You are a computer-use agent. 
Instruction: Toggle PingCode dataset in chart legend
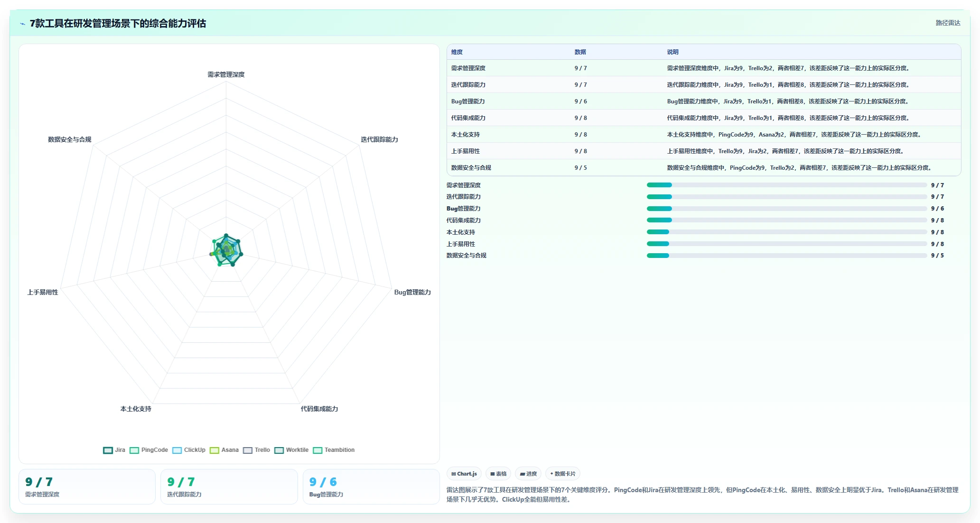click(x=149, y=450)
